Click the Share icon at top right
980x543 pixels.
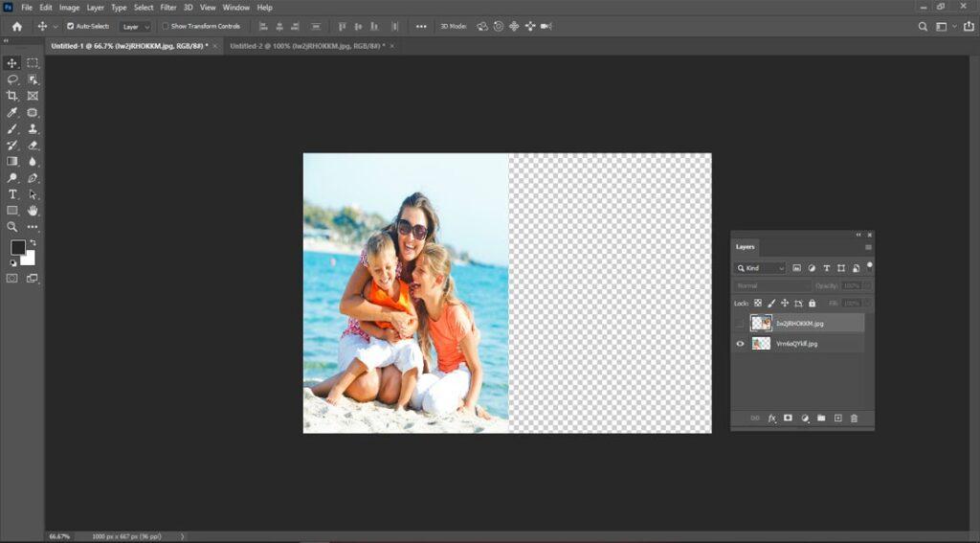pyautogui.click(x=969, y=26)
